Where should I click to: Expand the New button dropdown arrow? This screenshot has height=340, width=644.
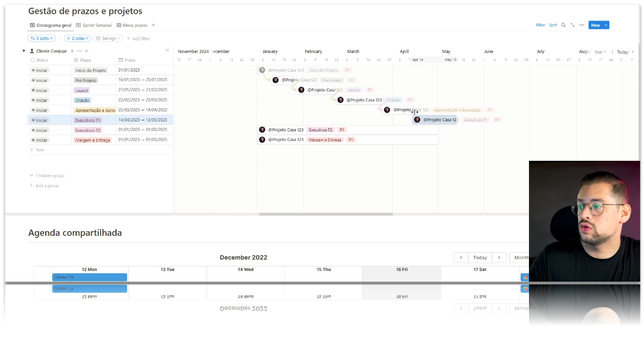pyautogui.click(x=606, y=25)
